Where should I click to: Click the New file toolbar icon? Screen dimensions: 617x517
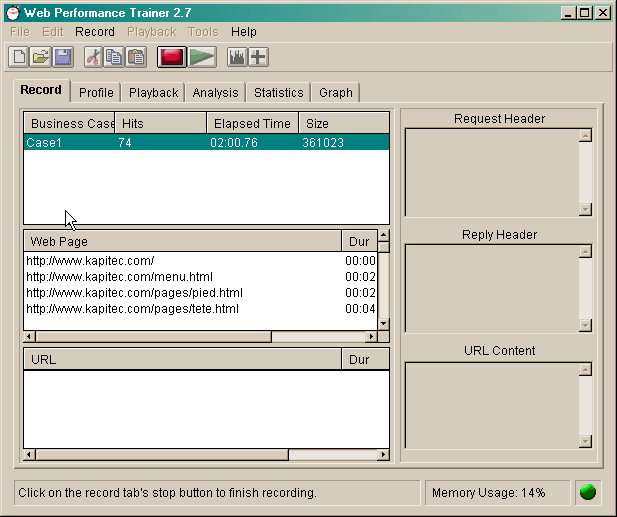(x=18, y=57)
